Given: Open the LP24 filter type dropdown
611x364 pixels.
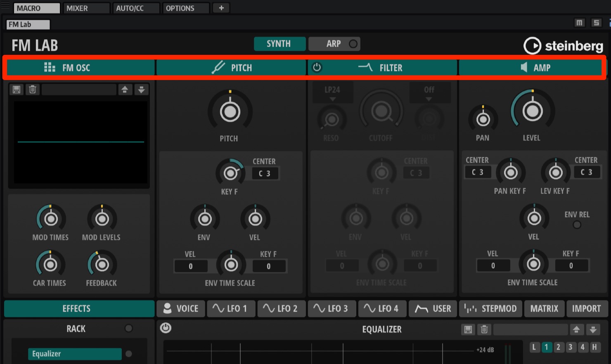Looking at the screenshot, I should (x=332, y=92).
